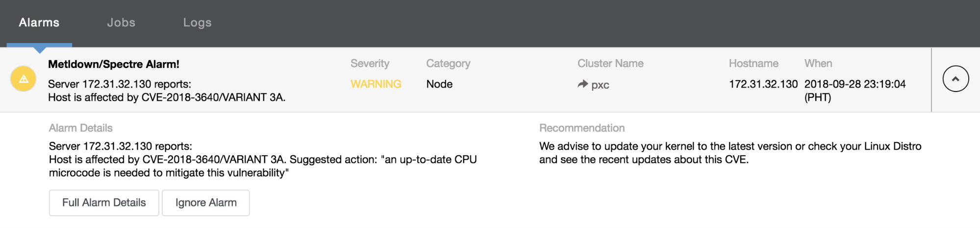
Task: Click the Alarm Details heading
Action: 81,128
